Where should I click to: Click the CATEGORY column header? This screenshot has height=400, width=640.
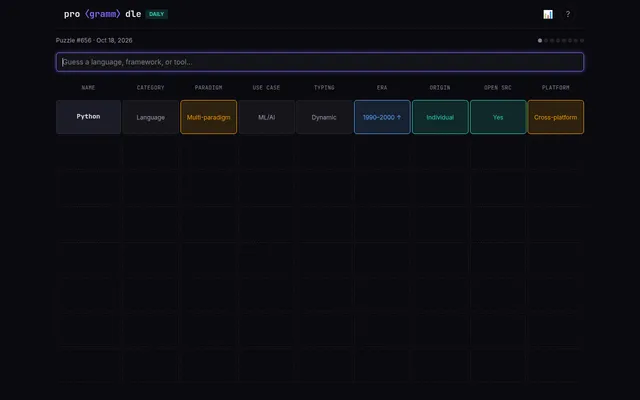click(151, 87)
